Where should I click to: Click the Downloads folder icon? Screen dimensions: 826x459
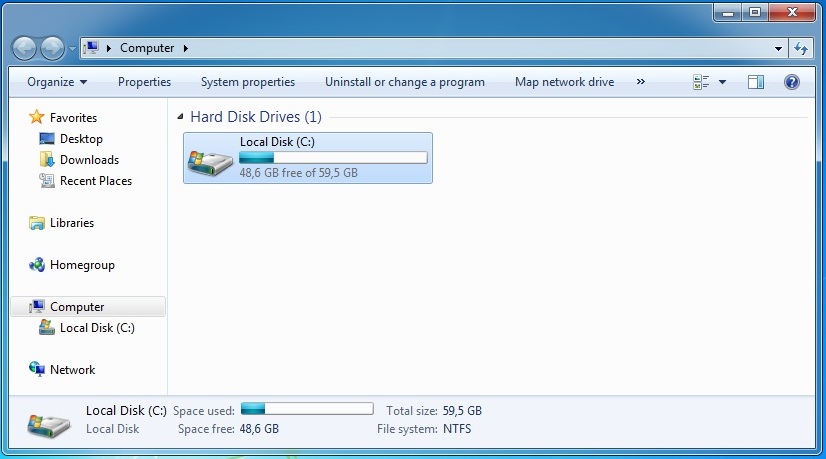(x=47, y=159)
